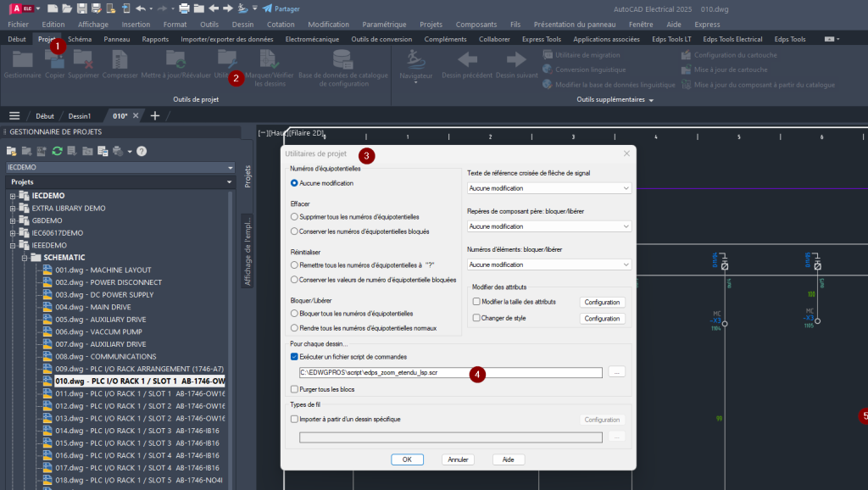This screenshot has height=490, width=868.
Task: Click the green refresh icon in project manager
Action: coord(57,151)
